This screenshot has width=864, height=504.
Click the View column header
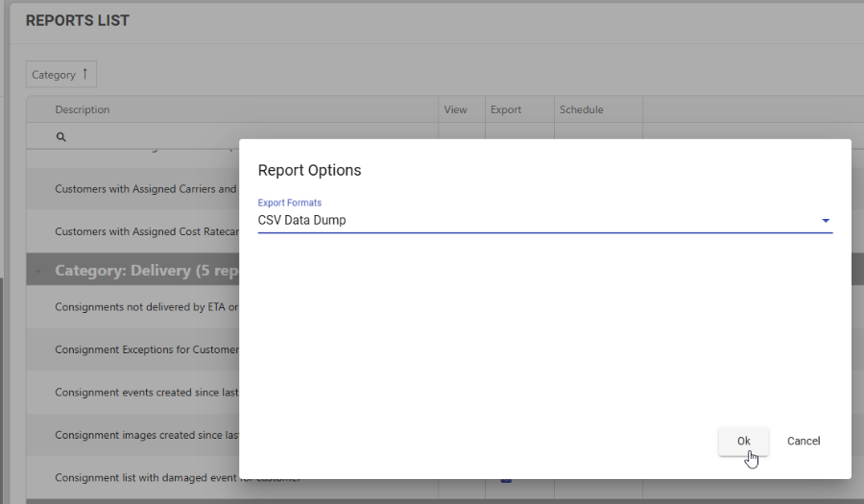(x=456, y=109)
